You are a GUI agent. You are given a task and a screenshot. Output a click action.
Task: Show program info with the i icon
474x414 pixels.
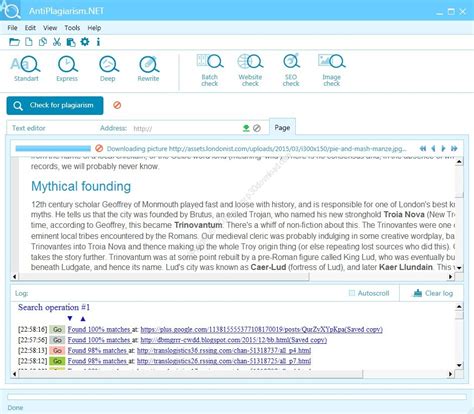98,42
